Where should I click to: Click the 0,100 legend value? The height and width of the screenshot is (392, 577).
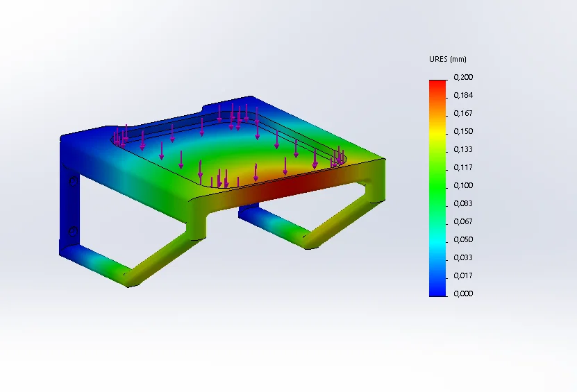(x=463, y=185)
